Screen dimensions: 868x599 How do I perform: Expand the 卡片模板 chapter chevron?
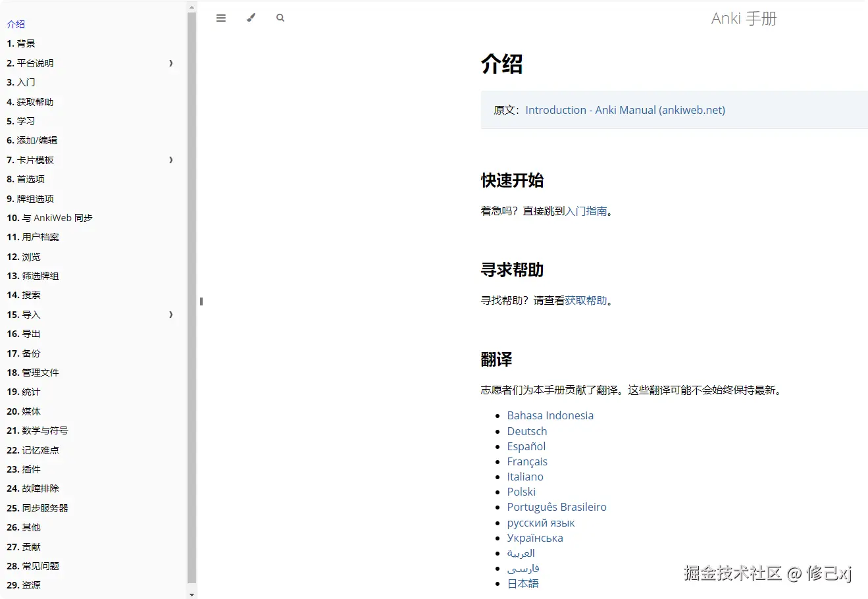tap(171, 160)
